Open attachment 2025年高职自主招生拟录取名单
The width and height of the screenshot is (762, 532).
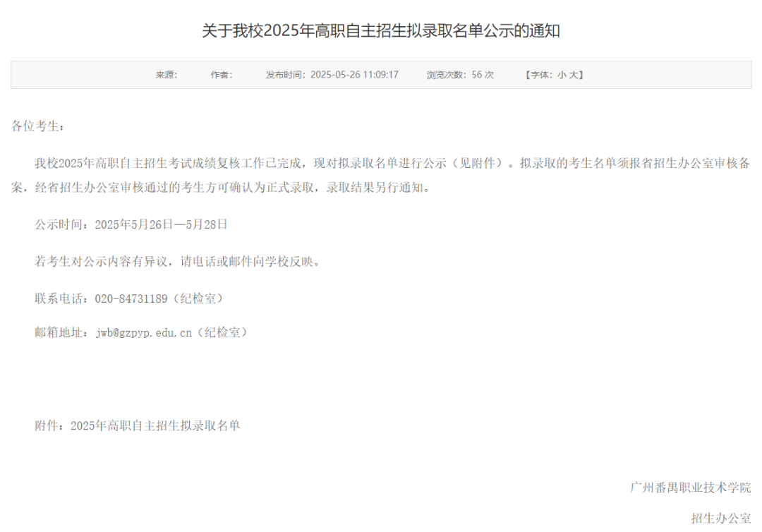coord(155,425)
